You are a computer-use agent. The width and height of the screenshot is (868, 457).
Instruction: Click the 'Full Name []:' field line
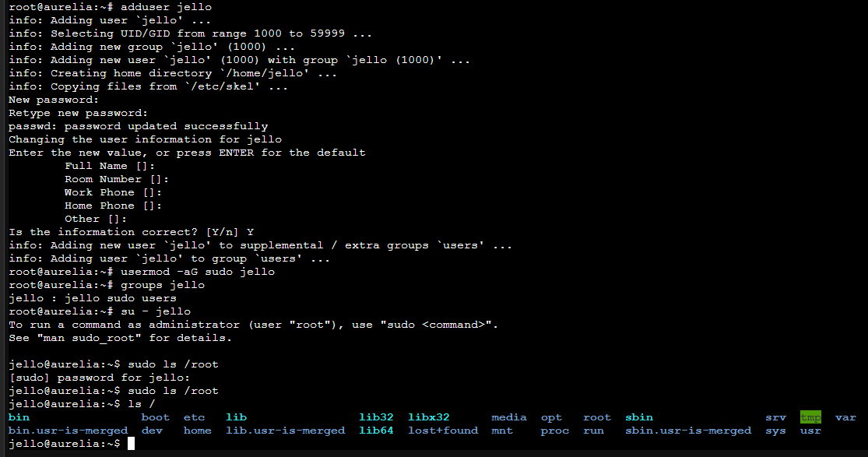point(110,166)
